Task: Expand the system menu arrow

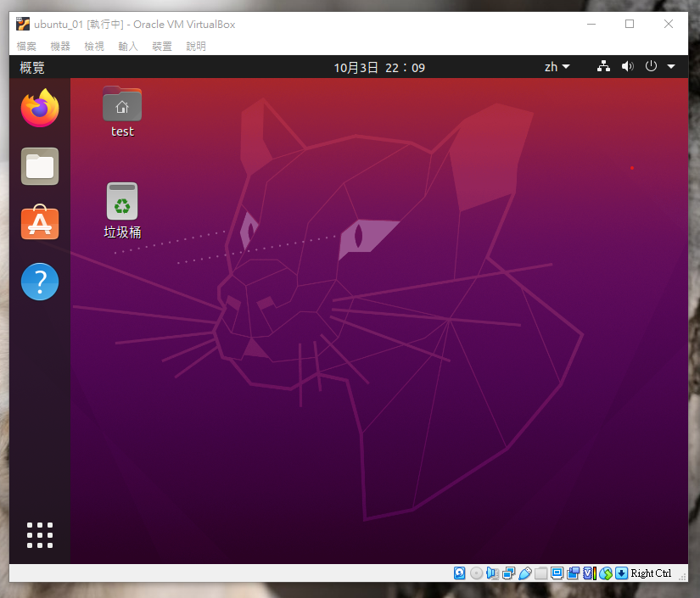Action: tap(670, 66)
